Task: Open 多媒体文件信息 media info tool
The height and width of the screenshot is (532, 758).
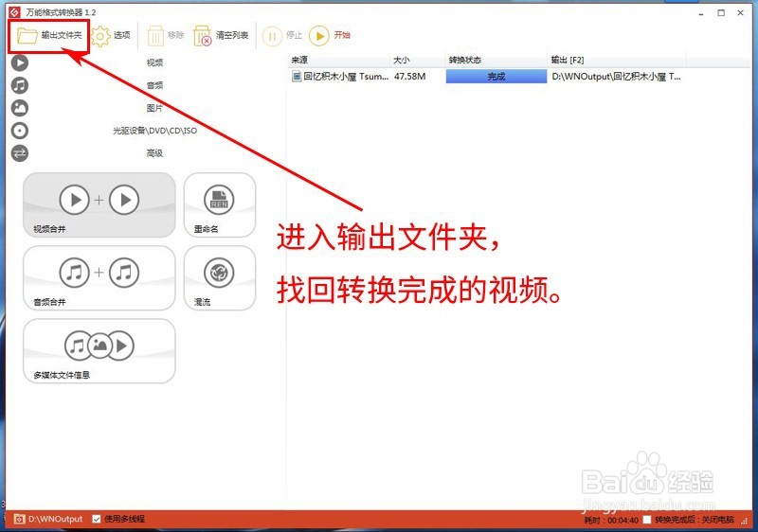Action: point(99,351)
